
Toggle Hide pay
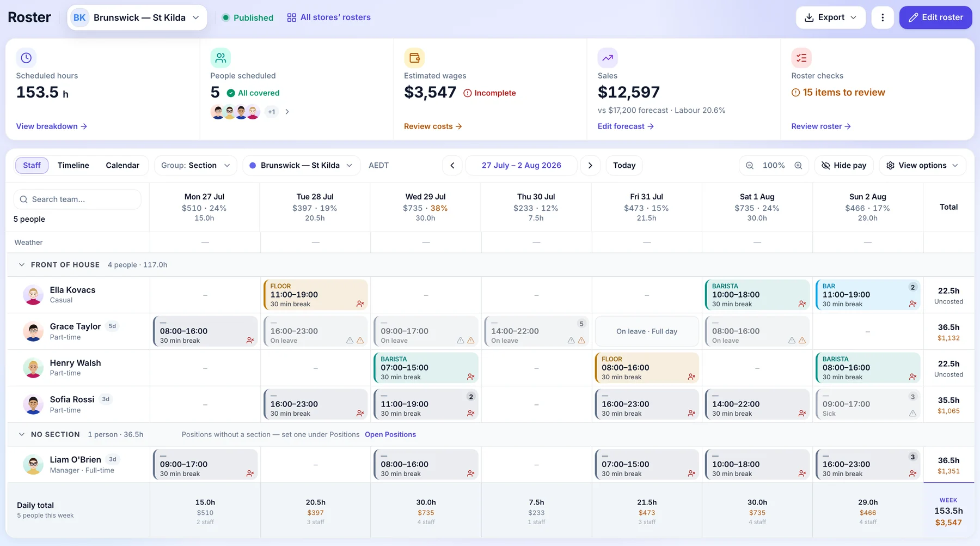[844, 165]
